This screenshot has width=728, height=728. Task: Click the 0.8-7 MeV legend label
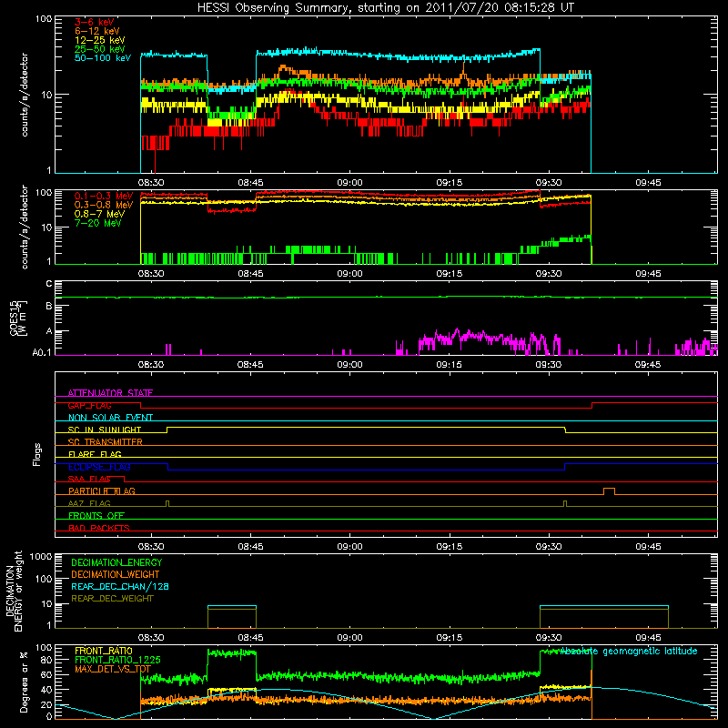tap(99, 214)
